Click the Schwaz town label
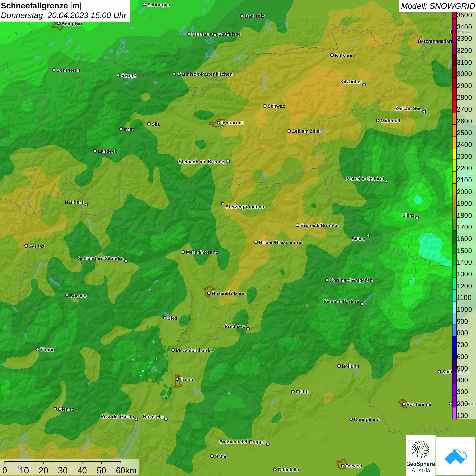This screenshot has height=476, width=476. click(276, 106)
